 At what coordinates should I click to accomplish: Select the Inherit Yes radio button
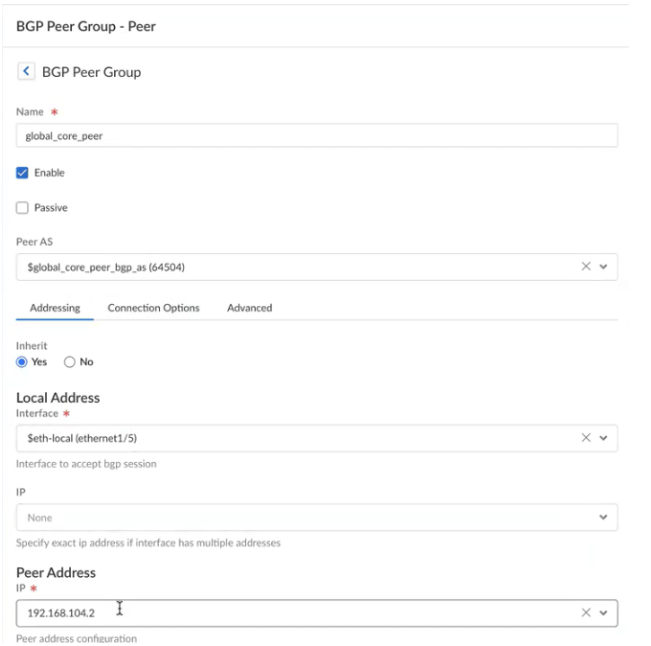(22, 362)
